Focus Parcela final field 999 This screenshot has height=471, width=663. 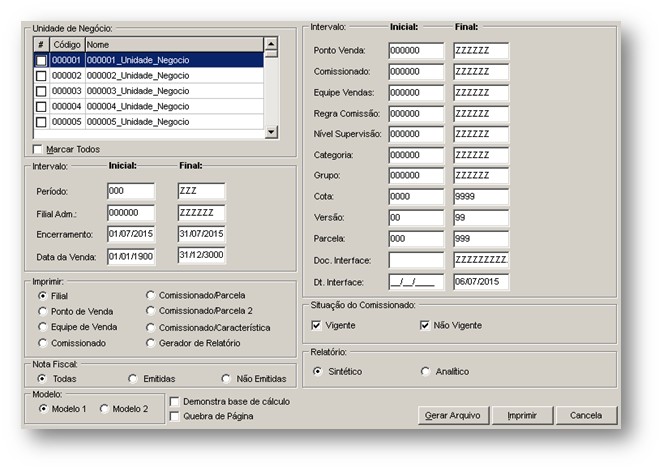[481, 239]
